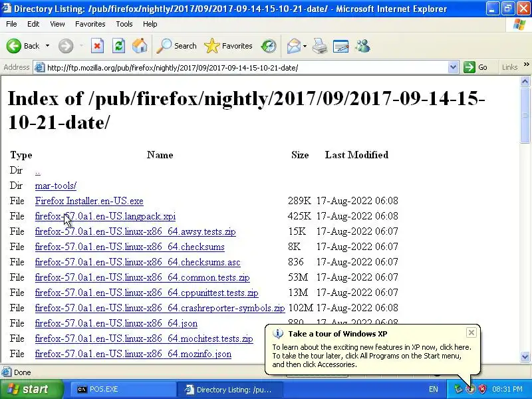The width and height of the screenshot is (532, 399).
Task: Open the common.tests.zip file link
Action: point(142,277)
